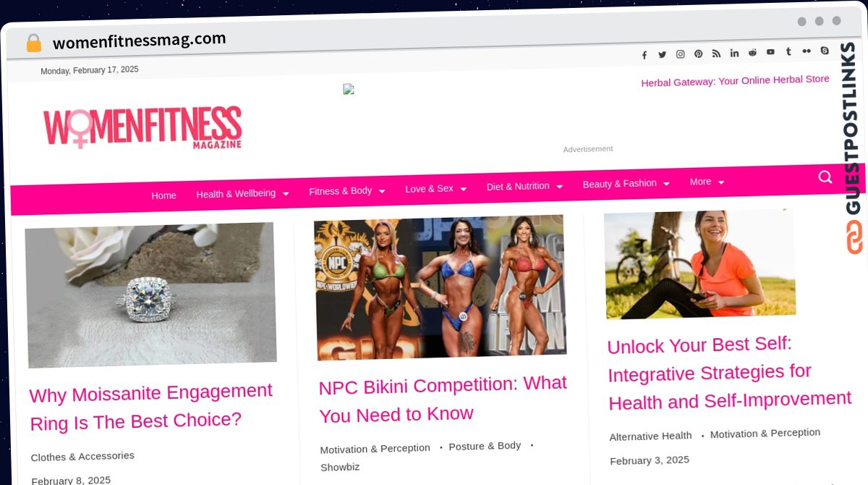Open the Reddit icon
The width and height of the screenshot is (868, 485).
click(x=752, y=52)
